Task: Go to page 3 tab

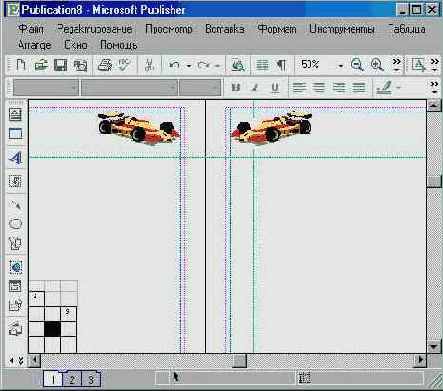Action: (90, 379)
